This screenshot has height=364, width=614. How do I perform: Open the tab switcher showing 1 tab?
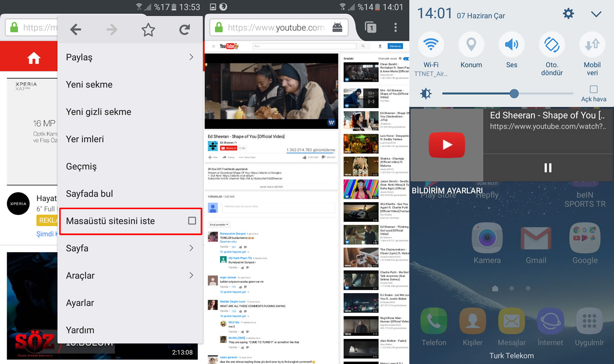tap(371, 28)
